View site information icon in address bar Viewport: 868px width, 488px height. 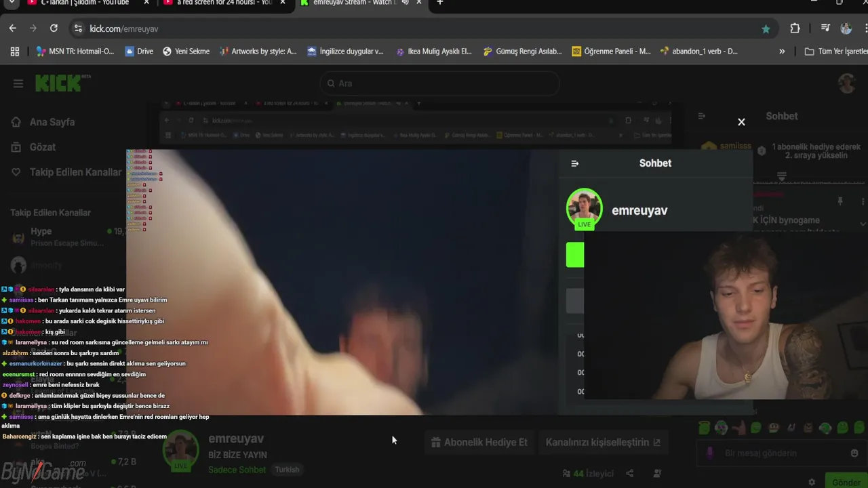[78, 28]
